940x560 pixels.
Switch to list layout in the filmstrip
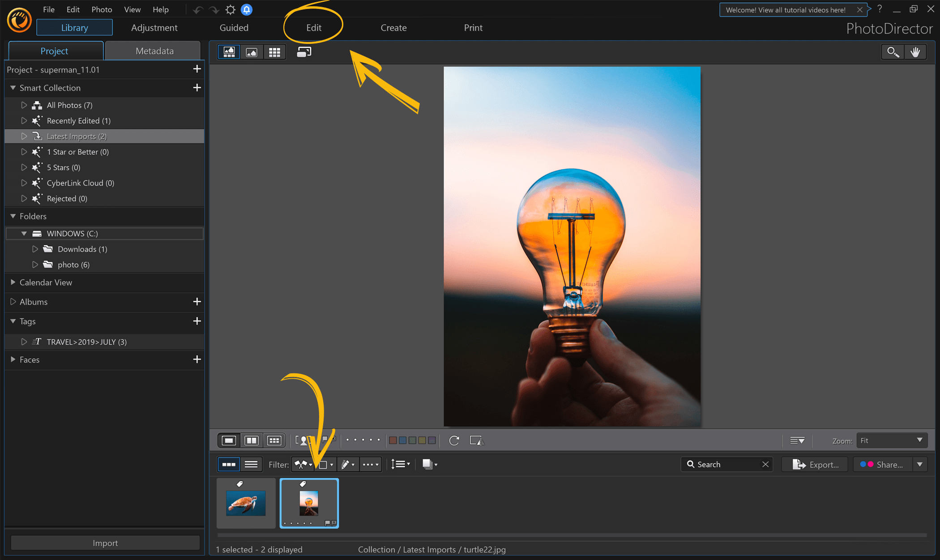point(252,464)
